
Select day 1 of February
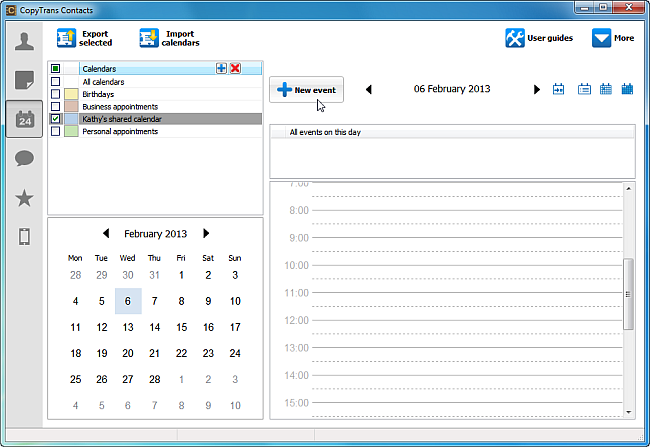[x=182, y=275]
